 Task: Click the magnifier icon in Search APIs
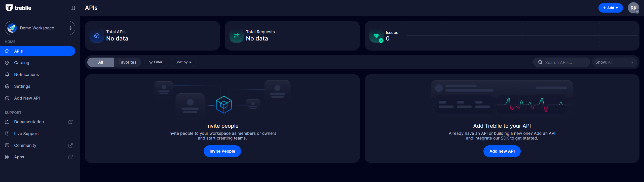(x=540, y=62)
